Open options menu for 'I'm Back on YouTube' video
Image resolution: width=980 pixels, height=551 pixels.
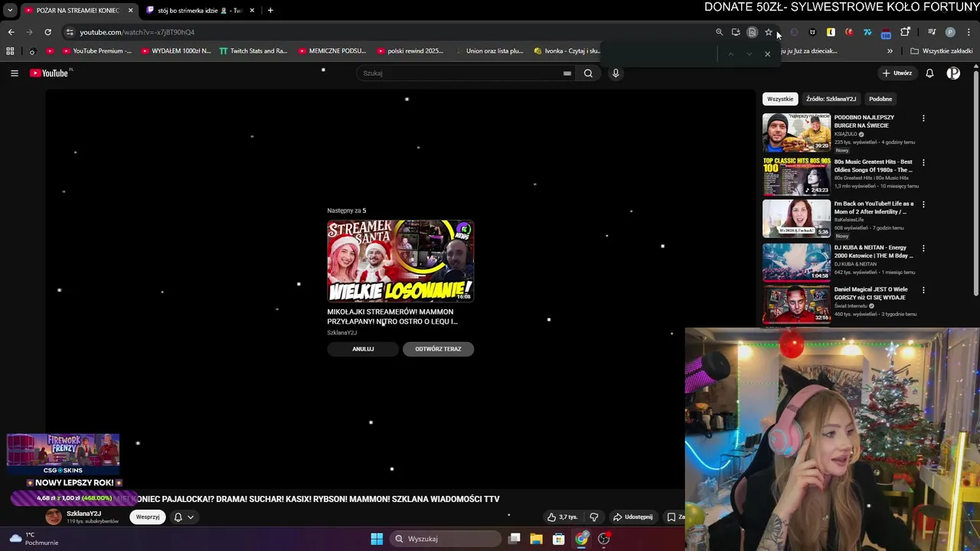(x=923, y=204)
